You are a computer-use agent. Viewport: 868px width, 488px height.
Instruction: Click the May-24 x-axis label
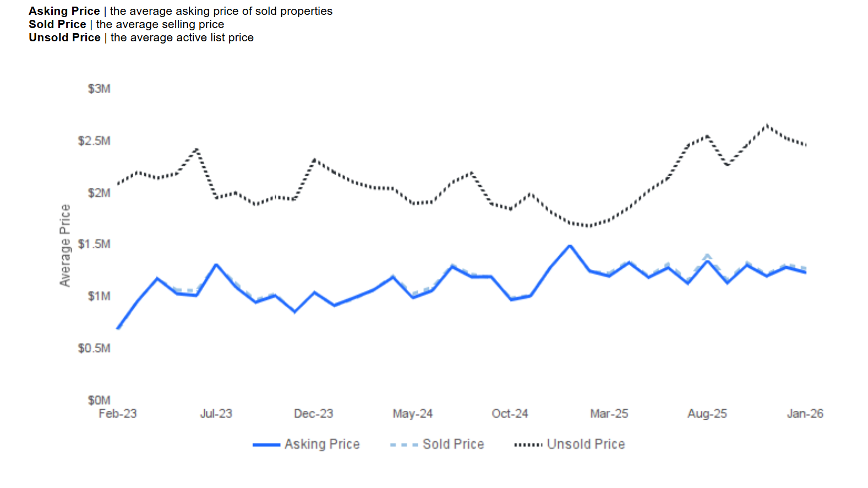coord(412,414)
